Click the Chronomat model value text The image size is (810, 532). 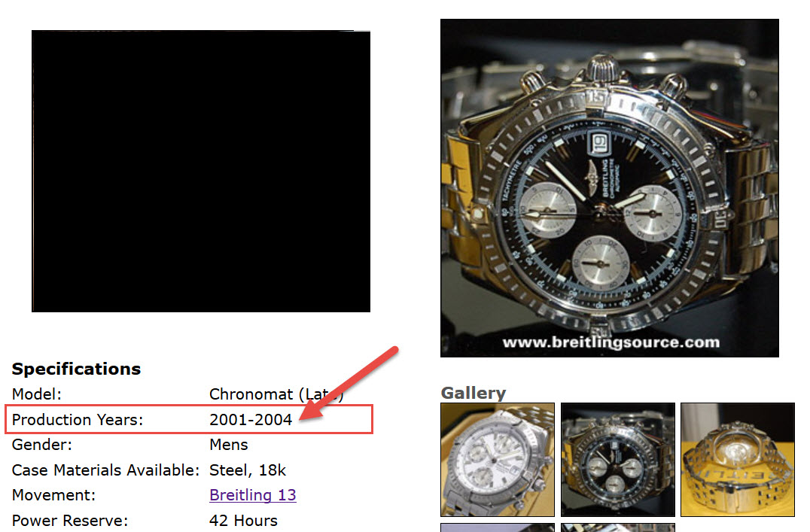(x=276, y=394)
